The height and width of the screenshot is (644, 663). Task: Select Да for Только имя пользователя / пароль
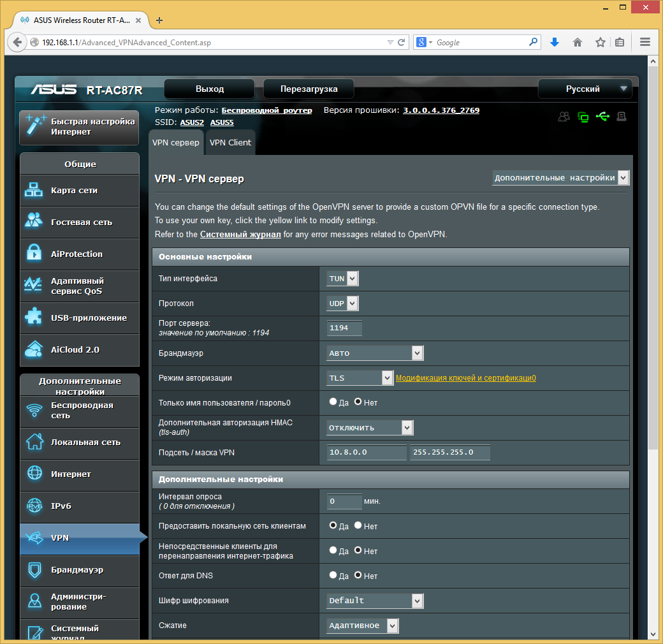click(x=333, y=402)
